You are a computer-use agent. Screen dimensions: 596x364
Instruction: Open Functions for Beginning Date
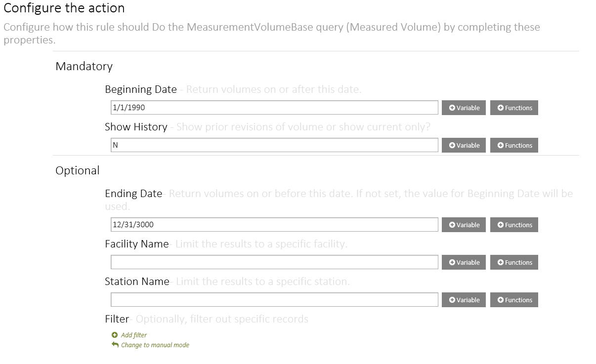click(514, 108)
